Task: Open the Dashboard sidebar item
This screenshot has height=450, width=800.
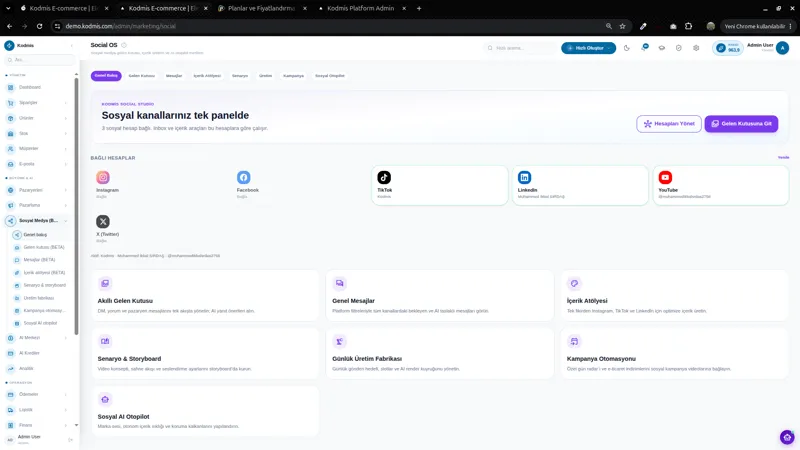Action: 37,87
